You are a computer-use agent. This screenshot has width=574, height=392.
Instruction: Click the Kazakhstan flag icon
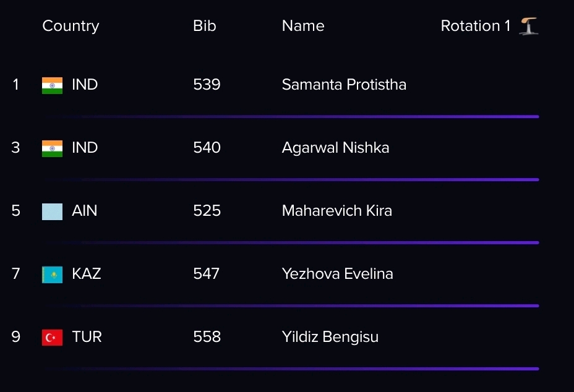52,275
